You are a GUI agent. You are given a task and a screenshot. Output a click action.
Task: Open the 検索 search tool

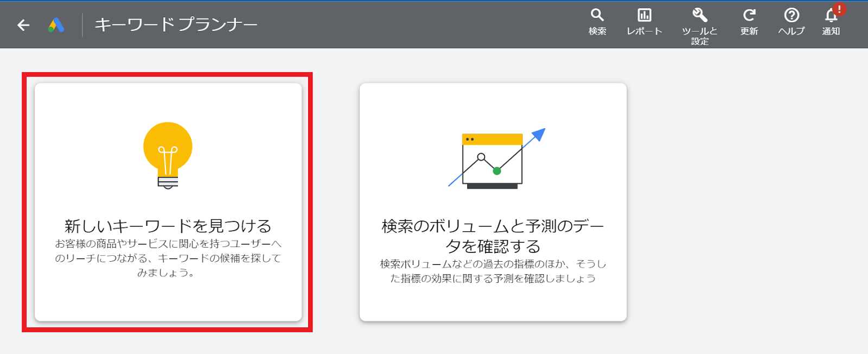pyautogui.click(x=597, y=22)
